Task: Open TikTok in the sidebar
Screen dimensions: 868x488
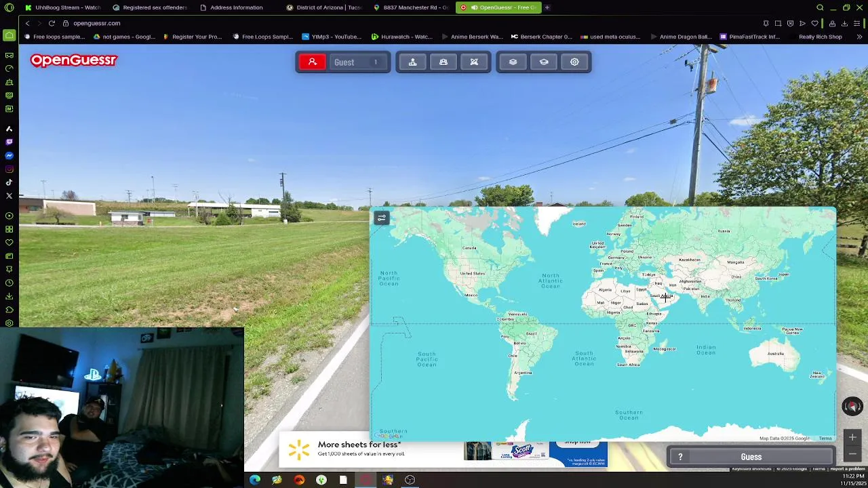Action: click(x=9, y=182)
